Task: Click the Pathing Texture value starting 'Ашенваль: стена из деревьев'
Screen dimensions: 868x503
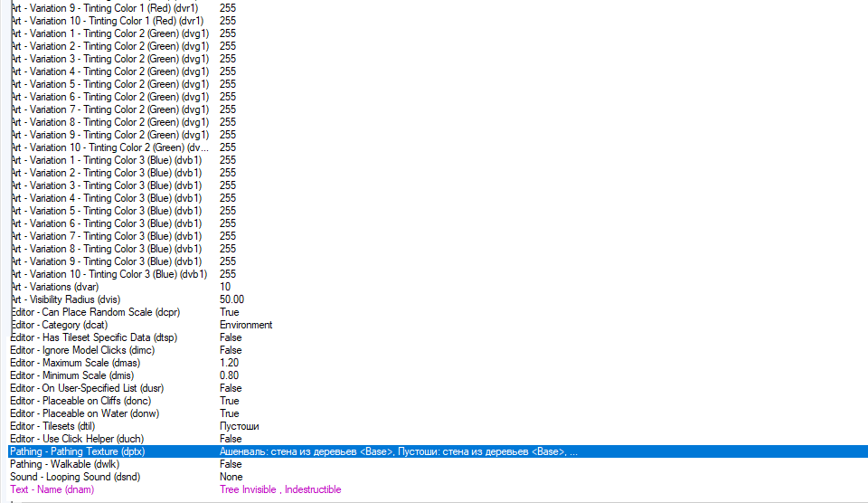Action: (x=399, y=451)
